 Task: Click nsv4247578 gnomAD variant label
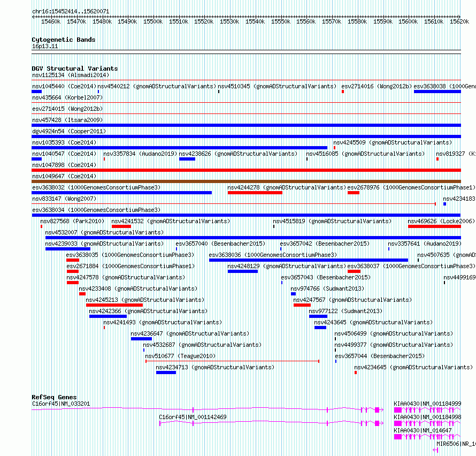126,277
